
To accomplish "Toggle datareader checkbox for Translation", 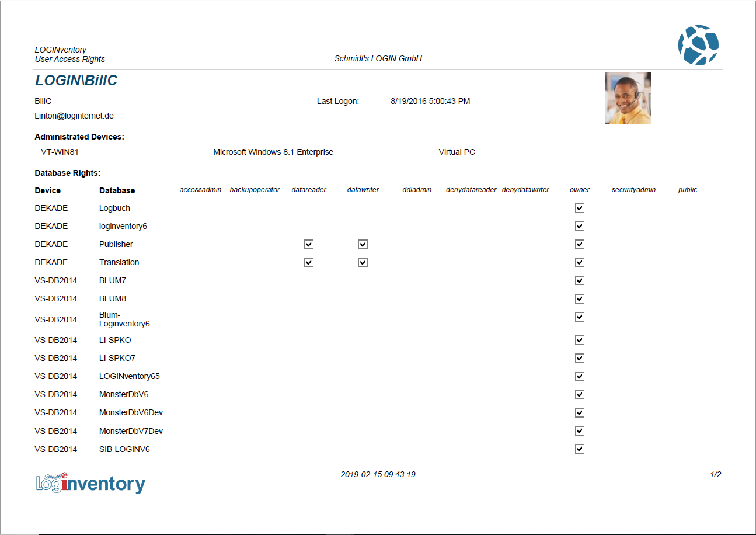I will (x=309, y=262).
